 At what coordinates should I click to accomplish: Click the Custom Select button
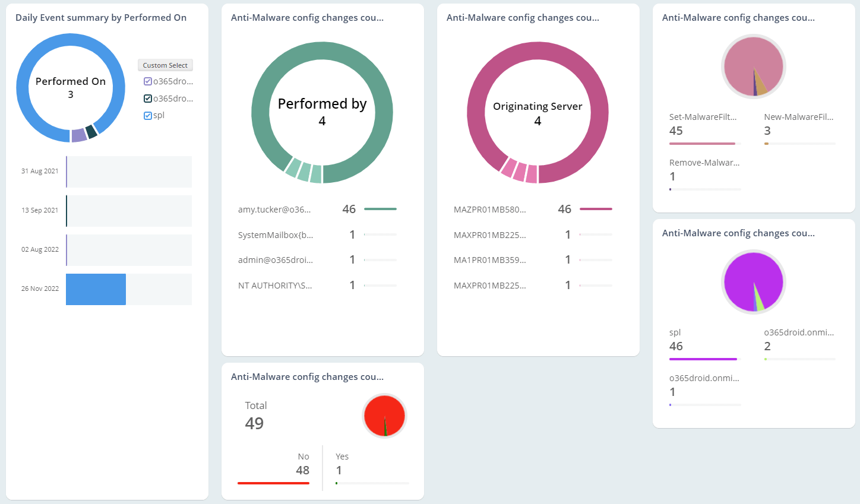pyautogui.click(x=165, y=65)
